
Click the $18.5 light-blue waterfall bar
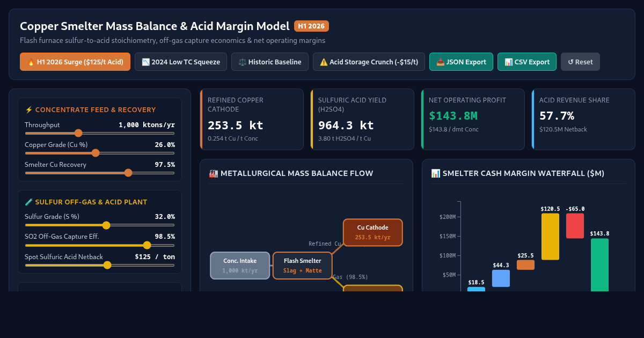tap(476, 289)
